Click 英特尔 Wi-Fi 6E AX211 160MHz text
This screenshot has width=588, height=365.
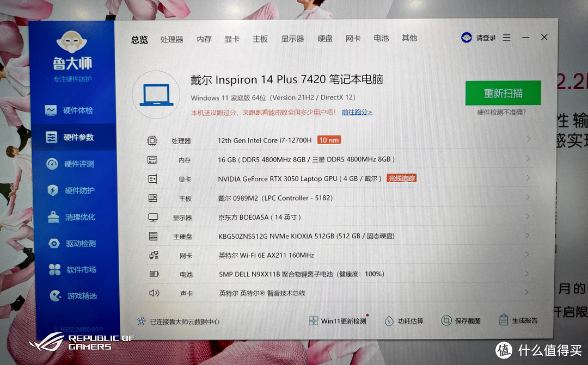[x=267, y=255]
